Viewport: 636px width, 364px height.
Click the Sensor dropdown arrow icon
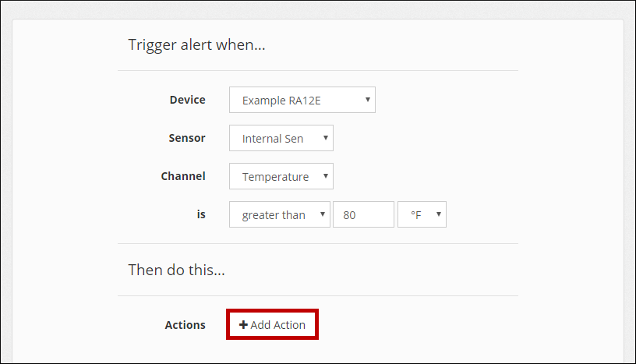[x=325, y=138]
